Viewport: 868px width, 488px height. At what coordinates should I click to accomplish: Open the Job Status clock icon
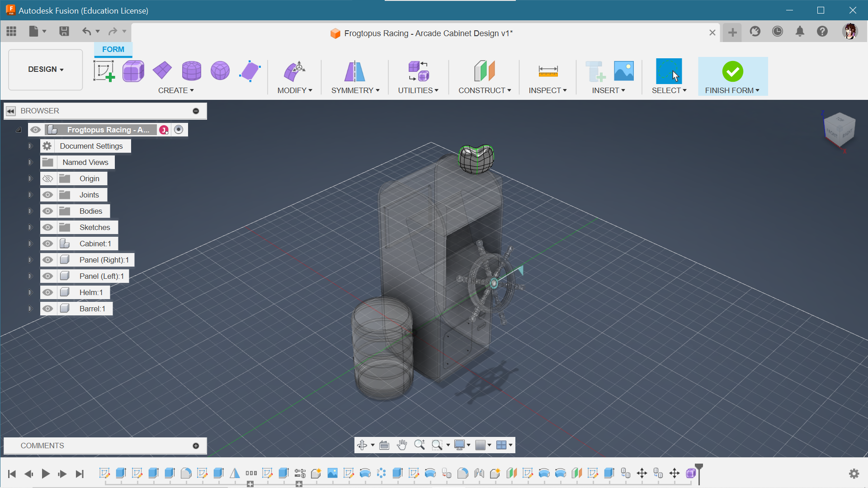(778, 31)
